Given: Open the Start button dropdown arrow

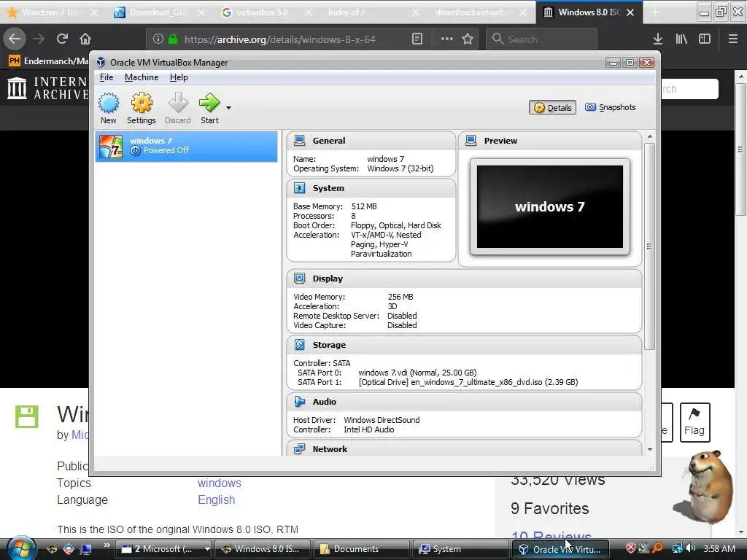Looking at the screenshot, I should pos(228,108).
